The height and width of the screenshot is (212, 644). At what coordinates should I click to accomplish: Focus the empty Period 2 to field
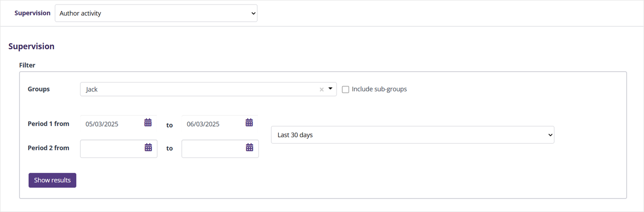point(213,148)
